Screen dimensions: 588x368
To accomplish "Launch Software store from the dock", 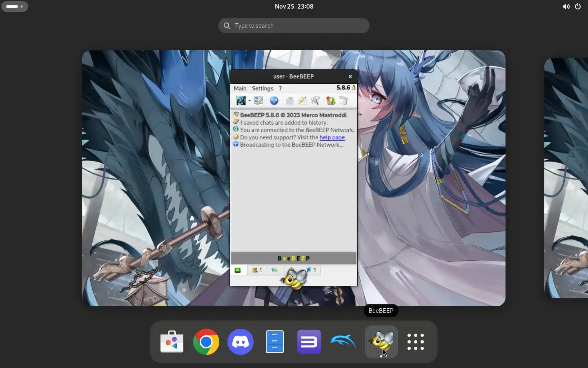I will [x=172, y=342].
